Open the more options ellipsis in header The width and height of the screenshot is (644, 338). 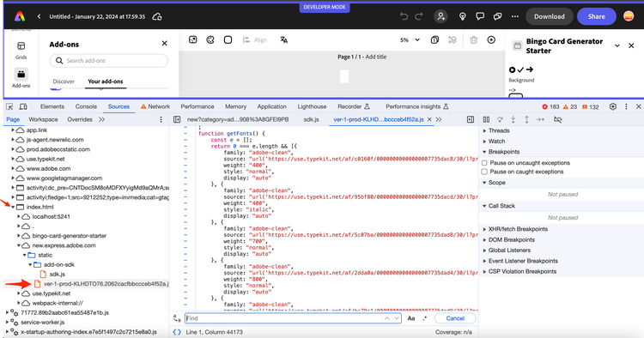pyautogui.click(x=515, y=16)
